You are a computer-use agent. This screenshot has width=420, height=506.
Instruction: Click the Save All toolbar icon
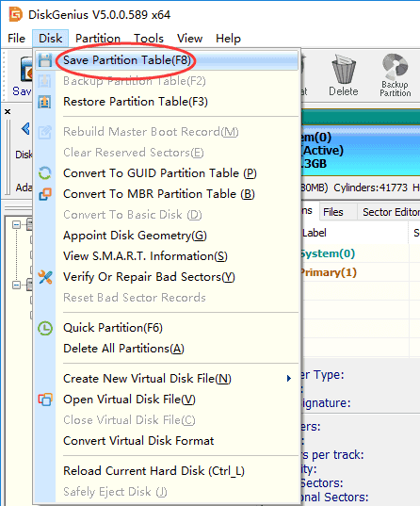[25, 69]
